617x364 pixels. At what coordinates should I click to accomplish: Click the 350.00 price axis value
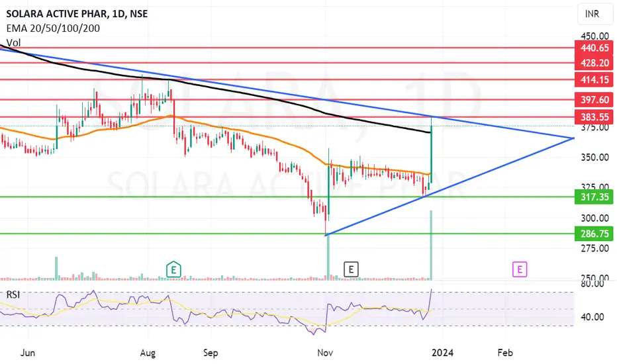point(594,158)
